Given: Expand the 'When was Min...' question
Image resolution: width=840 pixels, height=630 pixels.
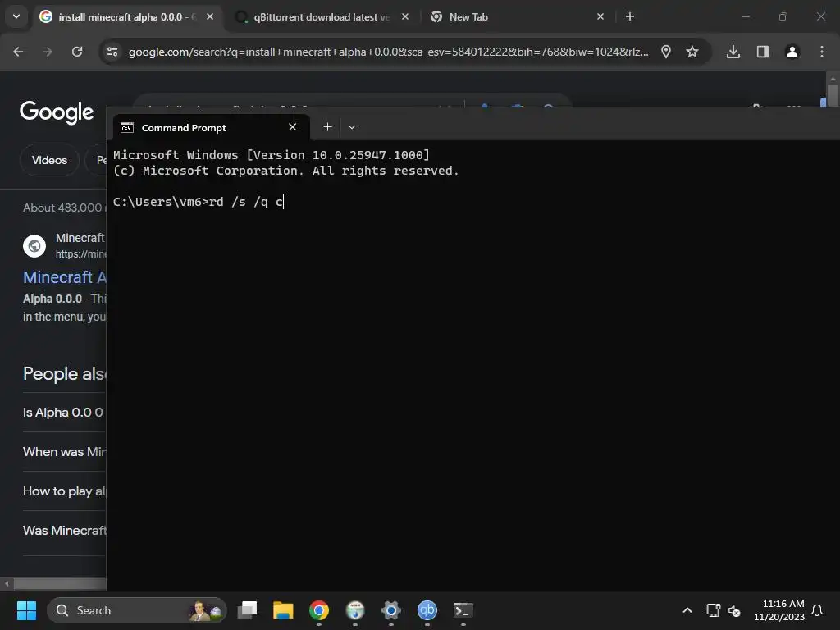Looking at the screenshot, I should [x=64, y=452].
